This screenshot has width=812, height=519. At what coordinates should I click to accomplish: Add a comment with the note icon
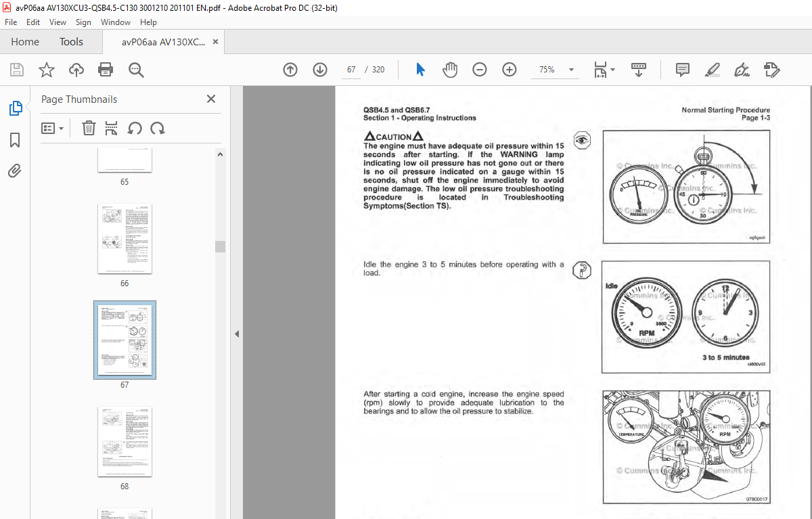[683, 70]
